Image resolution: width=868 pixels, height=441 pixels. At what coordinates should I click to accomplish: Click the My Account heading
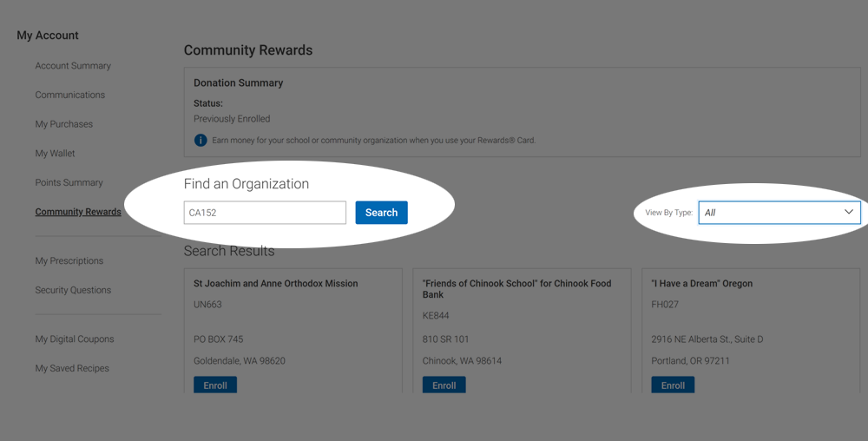pos(48,35)
